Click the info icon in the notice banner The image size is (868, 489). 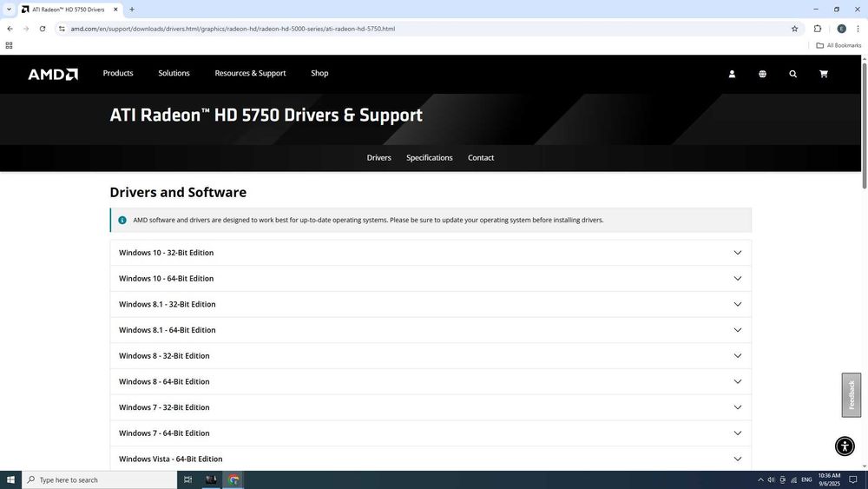122,220
